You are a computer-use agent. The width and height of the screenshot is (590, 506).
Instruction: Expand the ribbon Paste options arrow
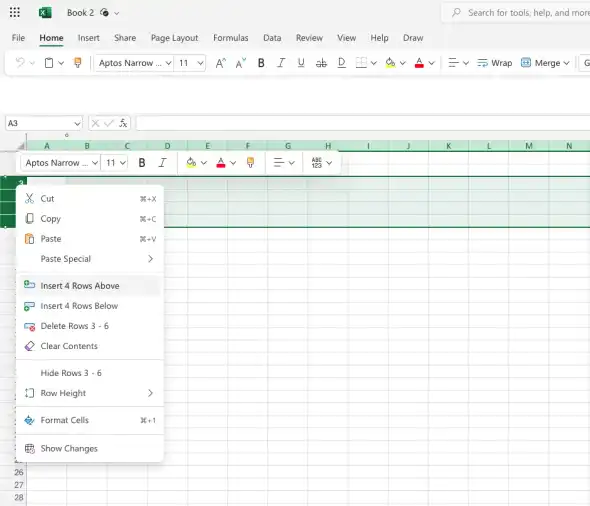61,63
